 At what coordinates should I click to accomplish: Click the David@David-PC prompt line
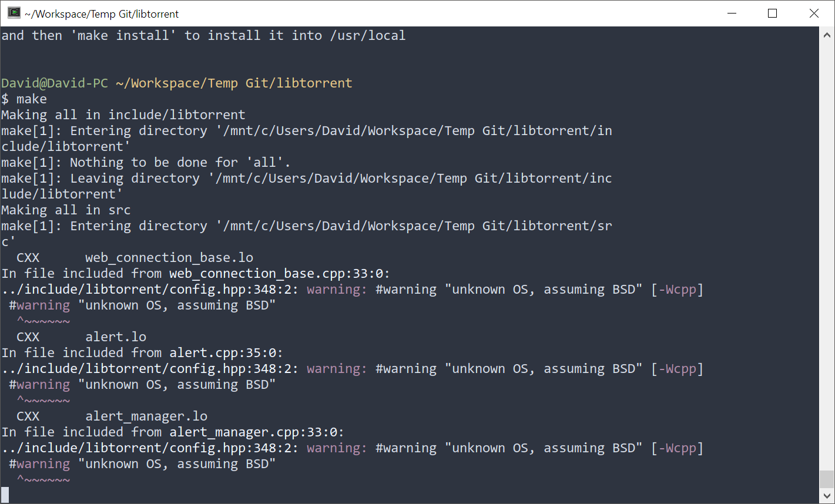tap(55, 83)
